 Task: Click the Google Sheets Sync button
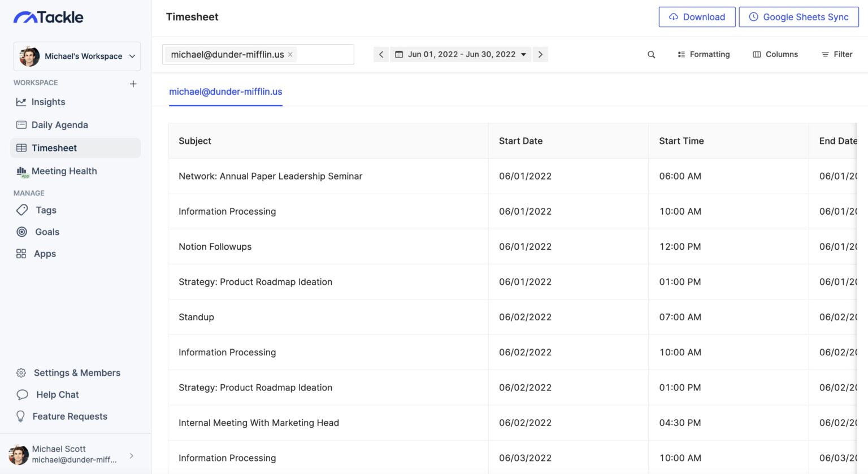pos(798,17)
